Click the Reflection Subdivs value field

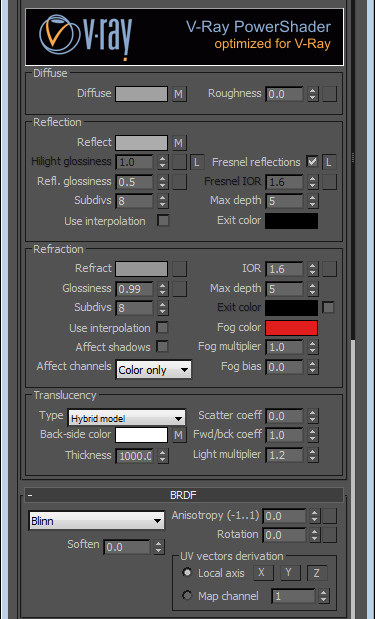click(134, 201)
